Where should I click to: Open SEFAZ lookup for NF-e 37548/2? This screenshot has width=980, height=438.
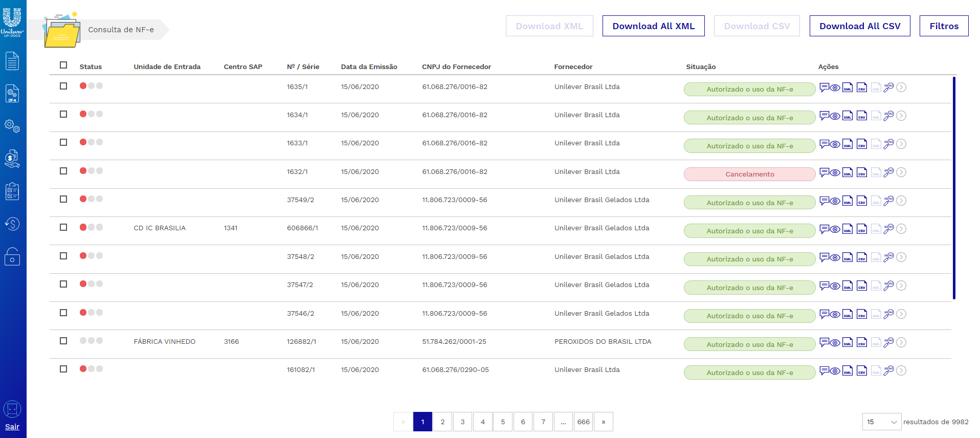888,257
